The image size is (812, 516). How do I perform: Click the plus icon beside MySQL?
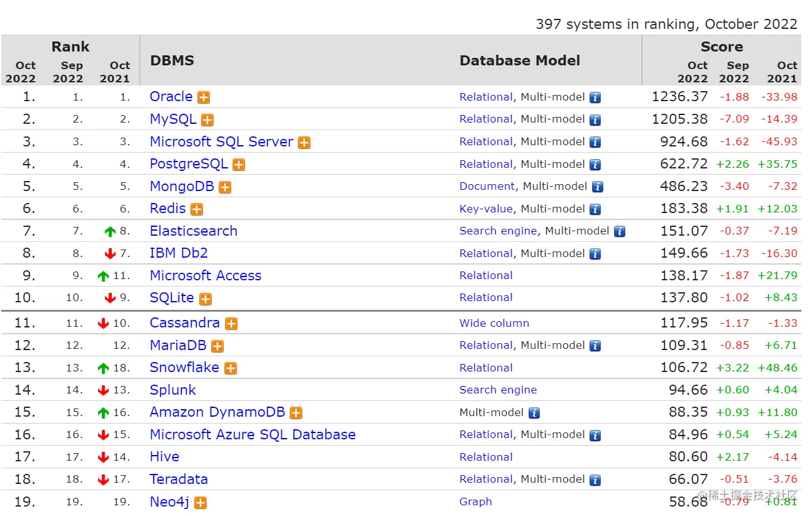coord(207,120)
